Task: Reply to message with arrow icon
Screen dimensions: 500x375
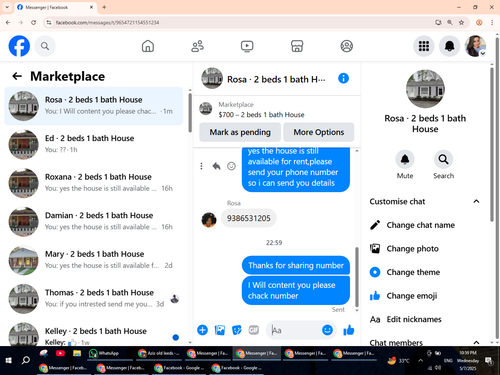Action: tap(216, 166)
